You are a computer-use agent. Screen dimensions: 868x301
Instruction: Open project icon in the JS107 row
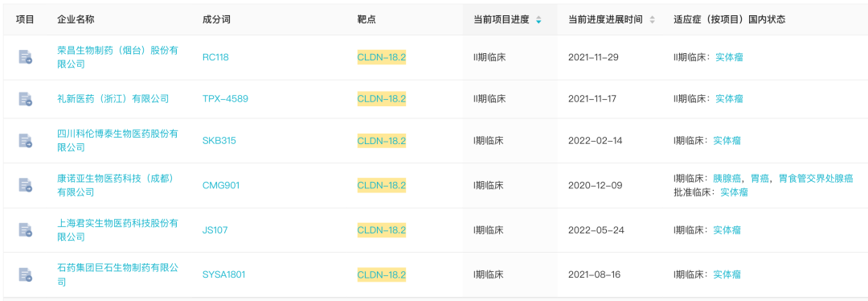(25, 229)
